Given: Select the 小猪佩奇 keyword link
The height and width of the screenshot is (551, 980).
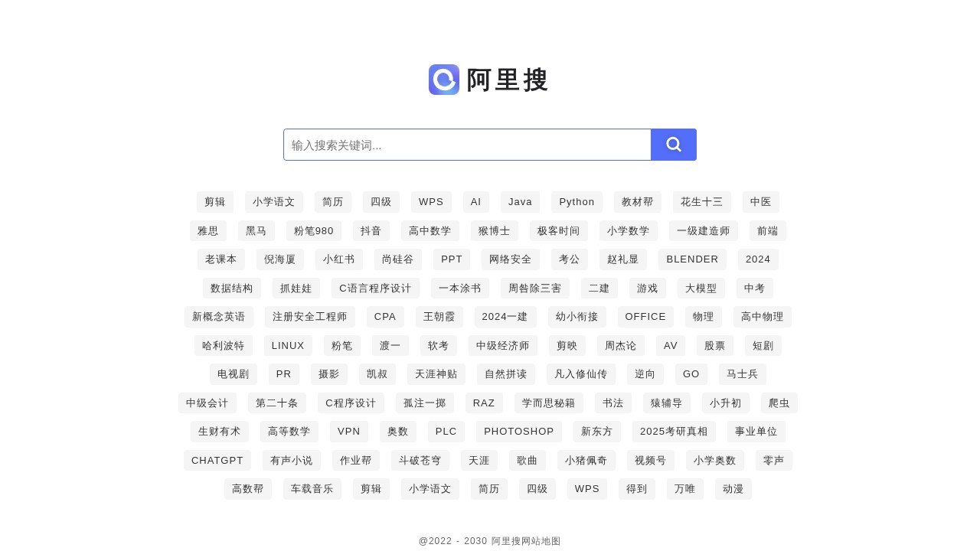Looking at the screenshot, I should coord(586,460).
